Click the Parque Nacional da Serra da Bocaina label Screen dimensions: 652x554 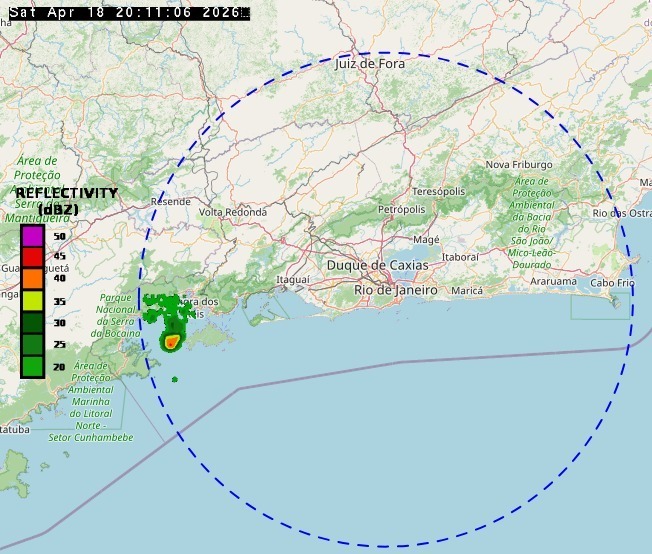pos(115,315)
